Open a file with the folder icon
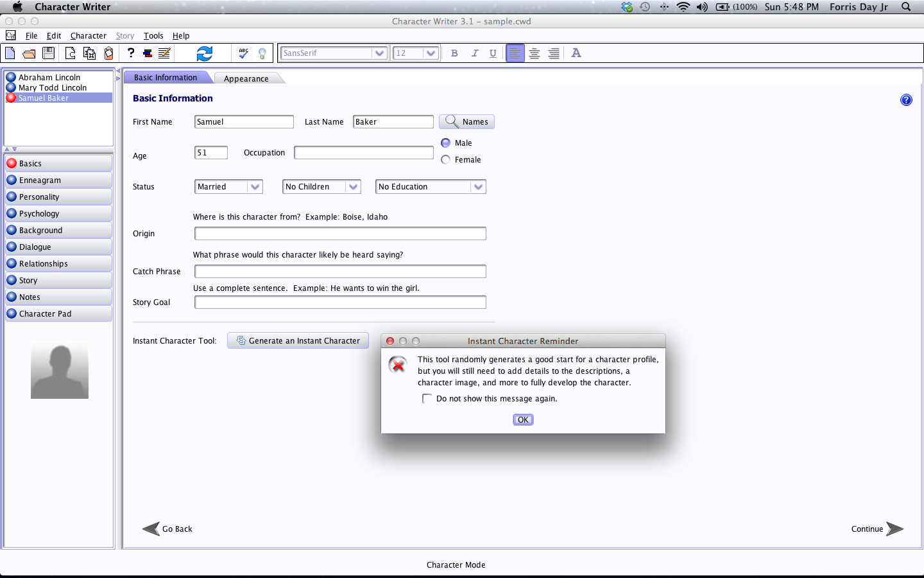This screenshot has width=924, height=578. (29, 53)
